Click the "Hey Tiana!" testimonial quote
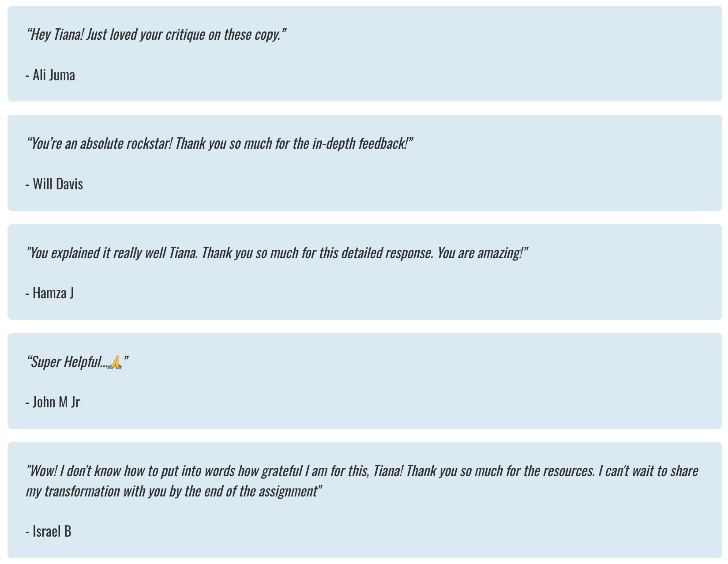 tap(156, 34)
